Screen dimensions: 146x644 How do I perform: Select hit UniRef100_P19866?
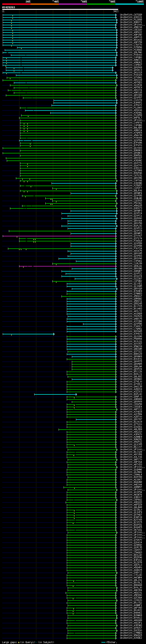pos(131,50)
